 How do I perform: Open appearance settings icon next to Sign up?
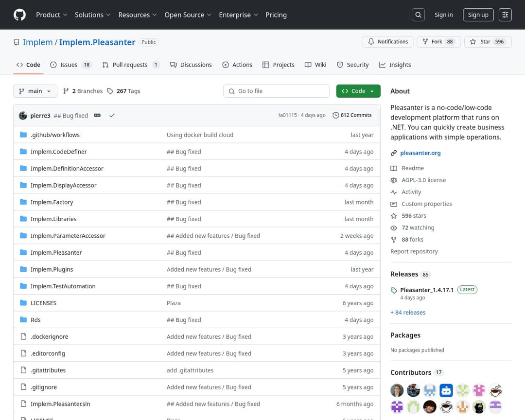[x=505, y=15]
